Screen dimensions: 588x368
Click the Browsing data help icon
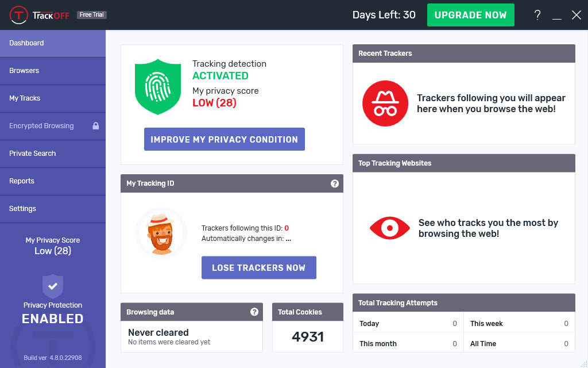coord(254,312)
